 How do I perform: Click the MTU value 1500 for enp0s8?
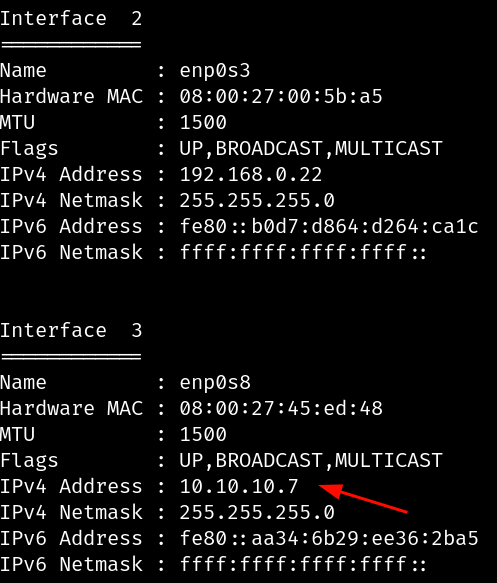click(x=203, y=434)
